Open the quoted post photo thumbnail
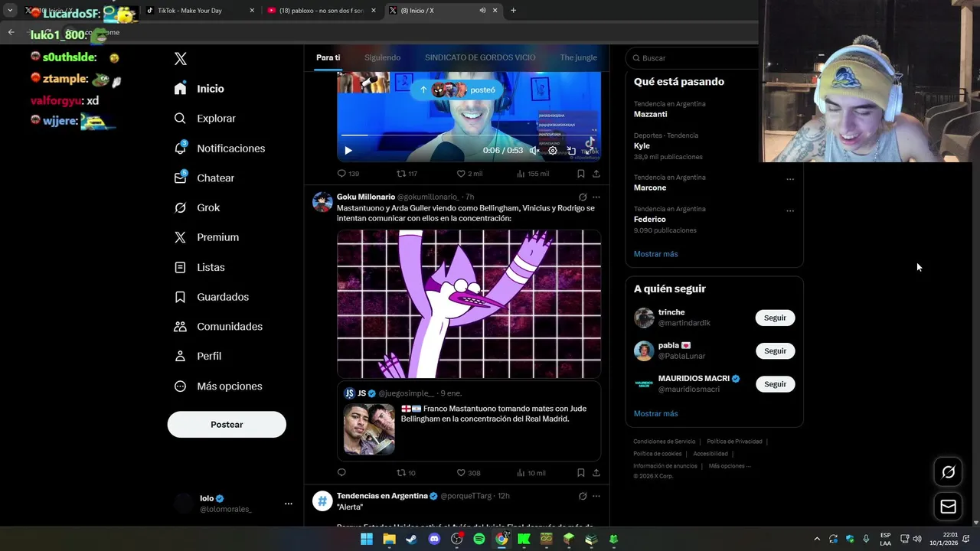The image size is (980, 551). point(369,429)
